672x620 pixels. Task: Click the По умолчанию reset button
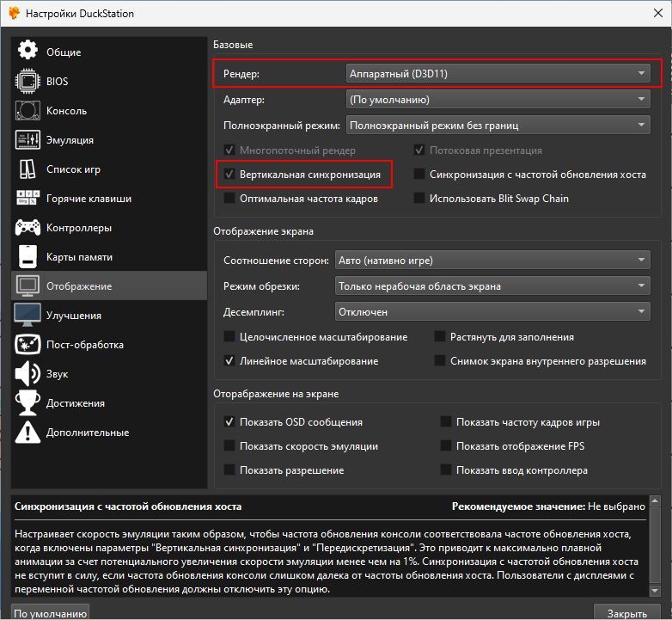point(50,613)
